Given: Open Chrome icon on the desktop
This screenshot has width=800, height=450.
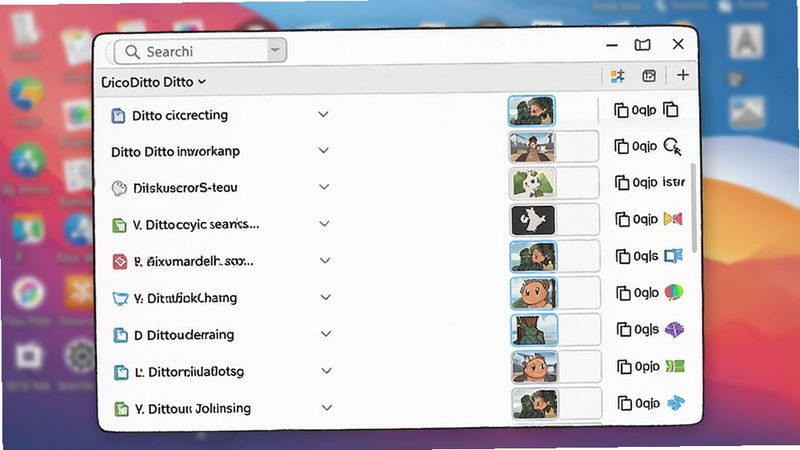Looking at the screenshot, I should click(x=27, y=94).
